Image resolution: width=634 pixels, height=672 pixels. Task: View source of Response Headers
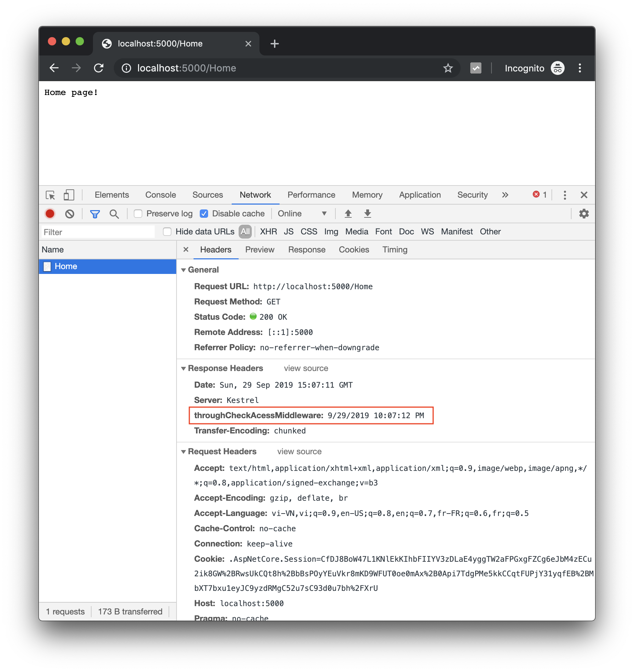click(306, 368)
